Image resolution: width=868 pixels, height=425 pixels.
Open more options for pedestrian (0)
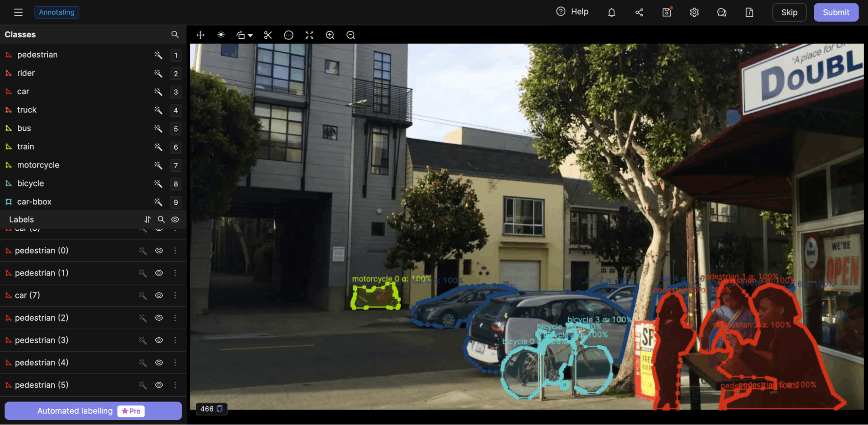coord(175,251)
